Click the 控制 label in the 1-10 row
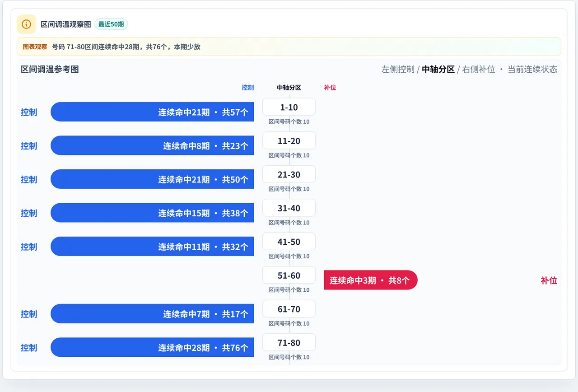578x392 pixels. (x=29, y=112)
